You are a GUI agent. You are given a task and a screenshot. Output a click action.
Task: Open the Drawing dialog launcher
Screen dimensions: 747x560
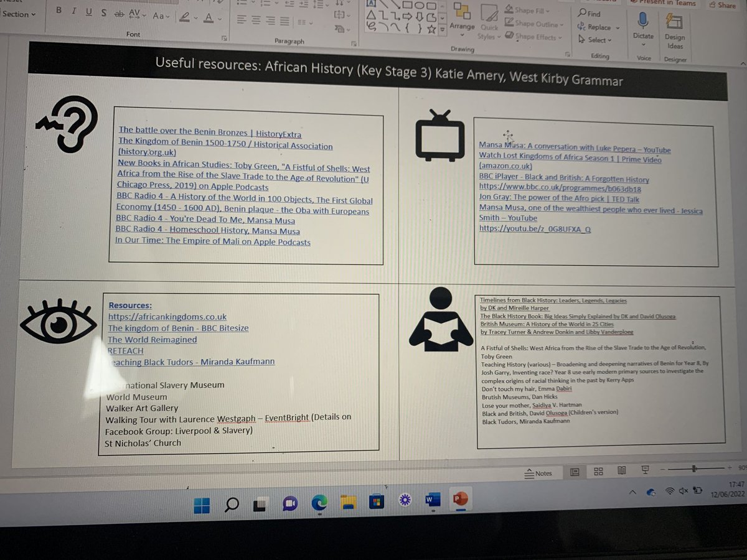568,54
